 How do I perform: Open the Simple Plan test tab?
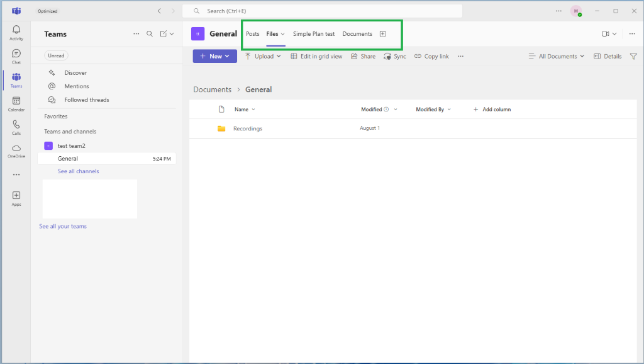click(314, 34)
